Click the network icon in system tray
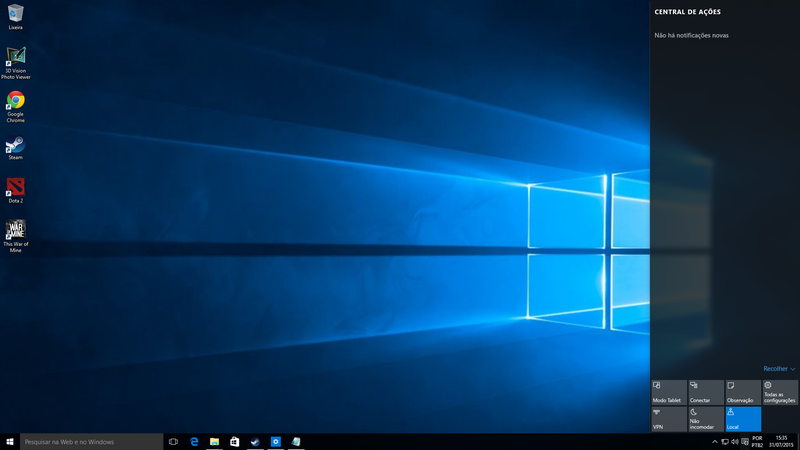The image size is (800, 450). (x=724, y=442)
